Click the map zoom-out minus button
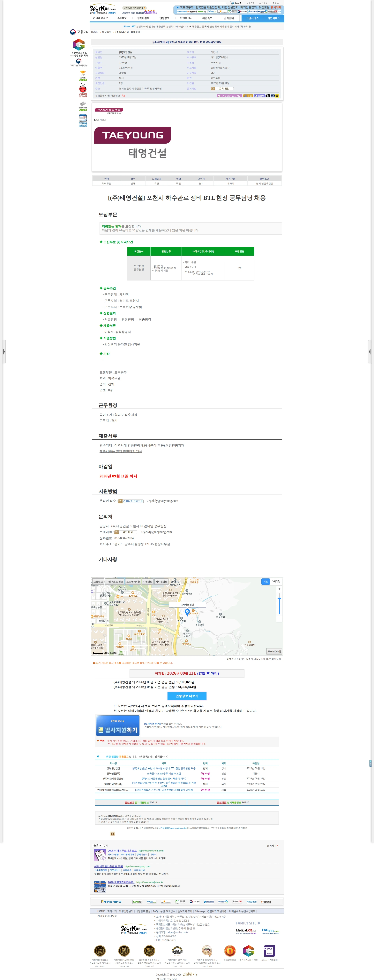 (279, 619)
